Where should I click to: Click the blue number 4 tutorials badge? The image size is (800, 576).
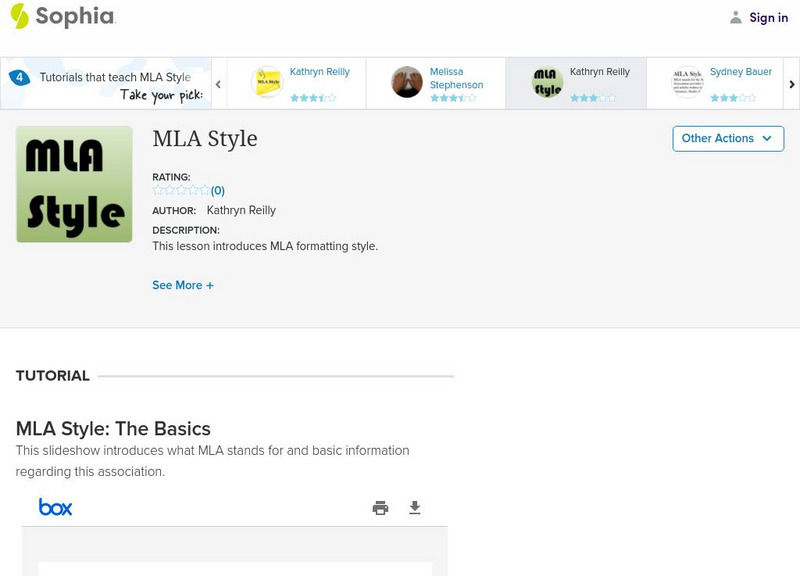(19, 78)
